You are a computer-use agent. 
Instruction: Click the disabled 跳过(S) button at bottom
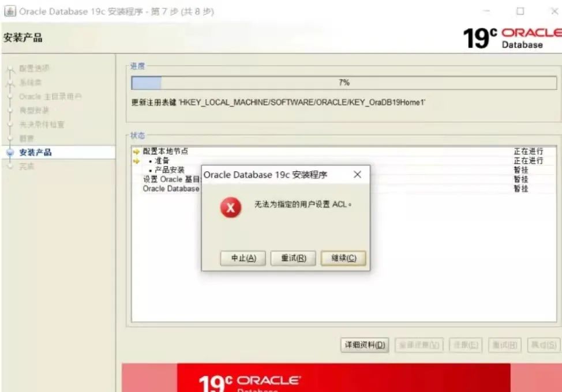[544, 345]
